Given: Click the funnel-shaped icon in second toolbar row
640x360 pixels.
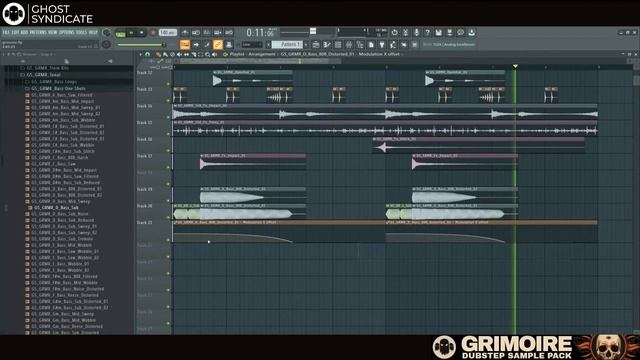Looking at the screenshot, I should [382, 44].
